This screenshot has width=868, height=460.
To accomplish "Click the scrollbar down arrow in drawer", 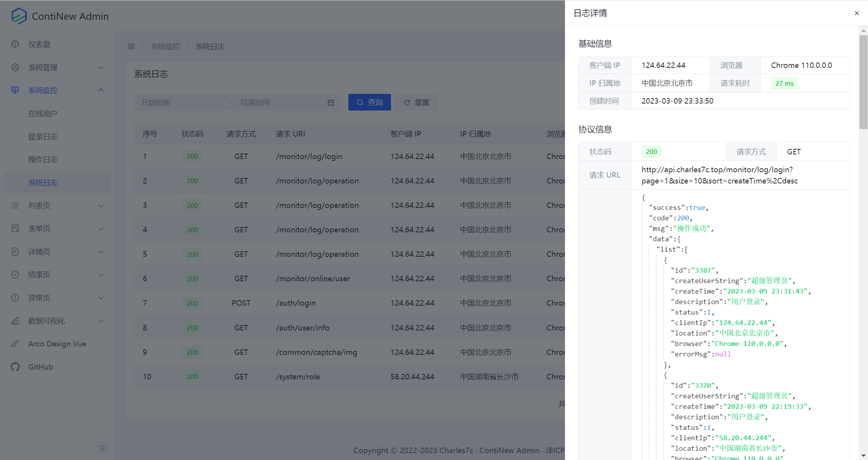I will pos(863,456).
